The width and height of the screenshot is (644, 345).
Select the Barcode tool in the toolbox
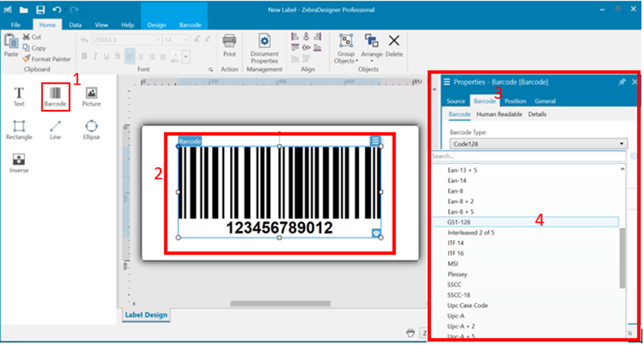[55, 96]
